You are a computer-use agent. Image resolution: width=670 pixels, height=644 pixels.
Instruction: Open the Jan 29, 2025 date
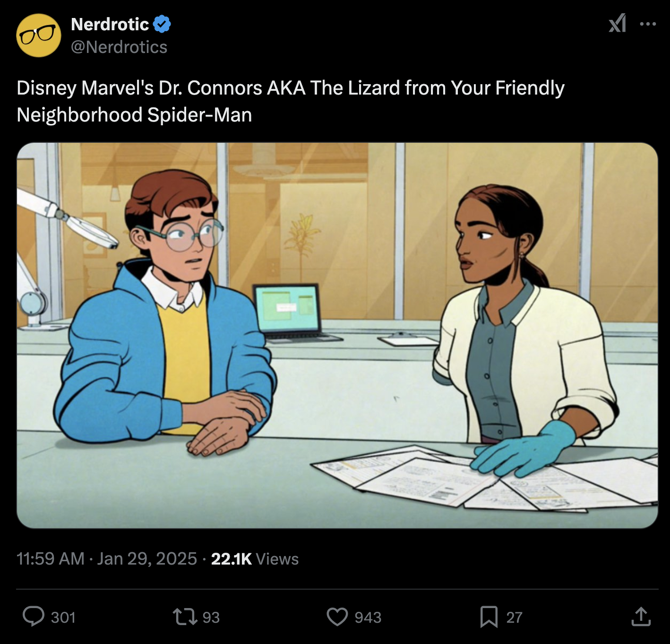pyautogui.click(x=147, y=558)
